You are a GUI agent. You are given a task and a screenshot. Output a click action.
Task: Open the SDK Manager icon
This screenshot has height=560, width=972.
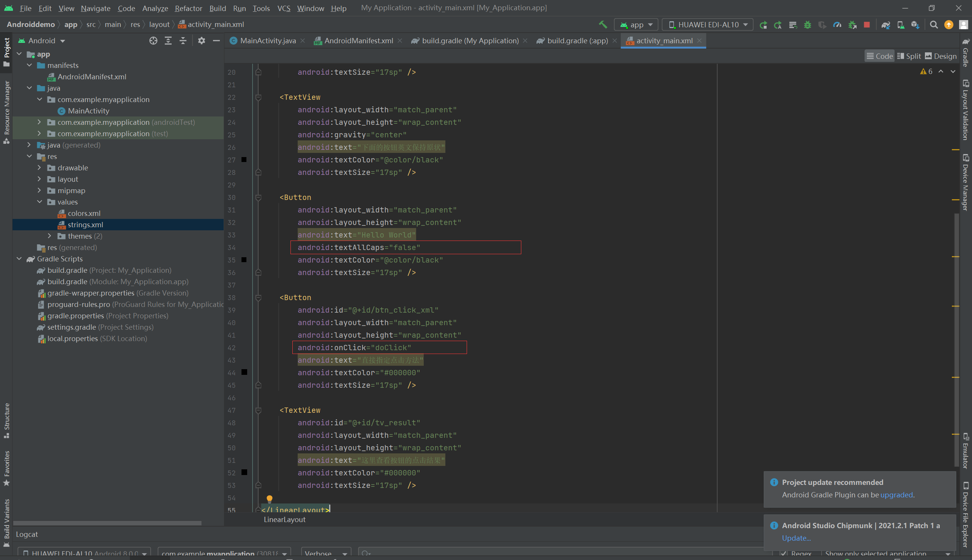point(915,25)
